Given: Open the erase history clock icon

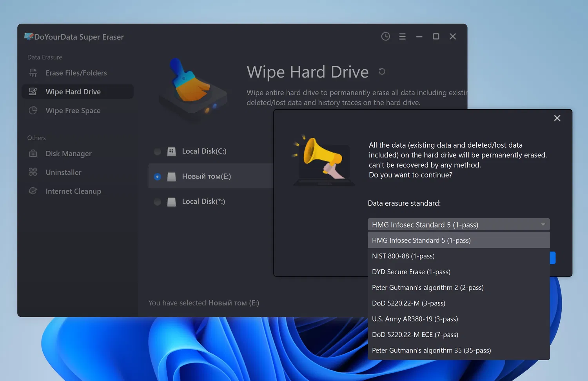Looking at the screenshot, I should click(x=386, y=36).
